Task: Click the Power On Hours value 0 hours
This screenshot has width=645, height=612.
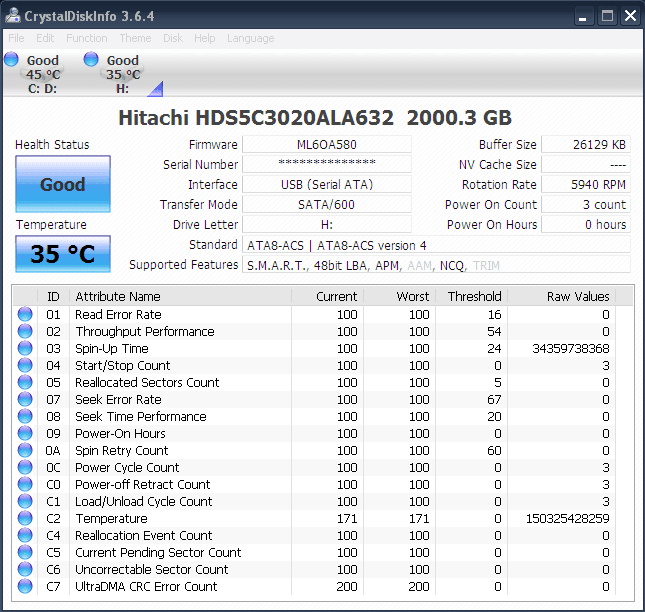Action: coord(586,225)
